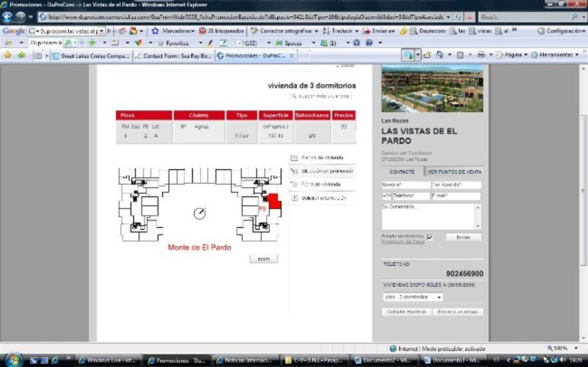Click the Spaces icon in Live toolbar
The height and width of the screenshot is (367, 588).
[279, 43]
